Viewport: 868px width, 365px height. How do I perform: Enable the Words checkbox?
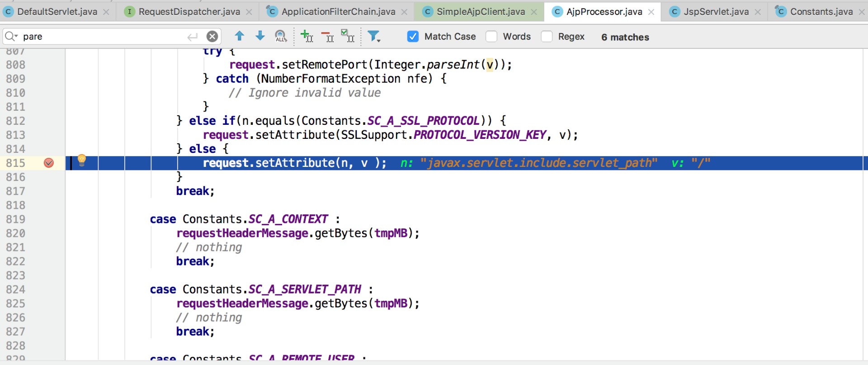(491, 37)
